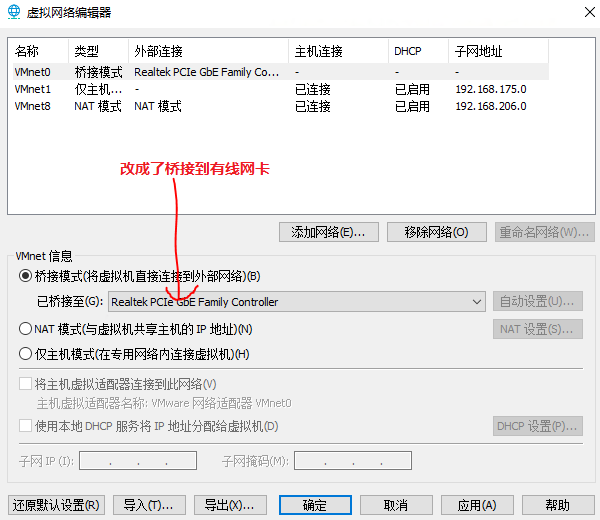Click the 192.168.175.0 subnet cell
This screenshot has height=520, width=600.
coord(491,89)
